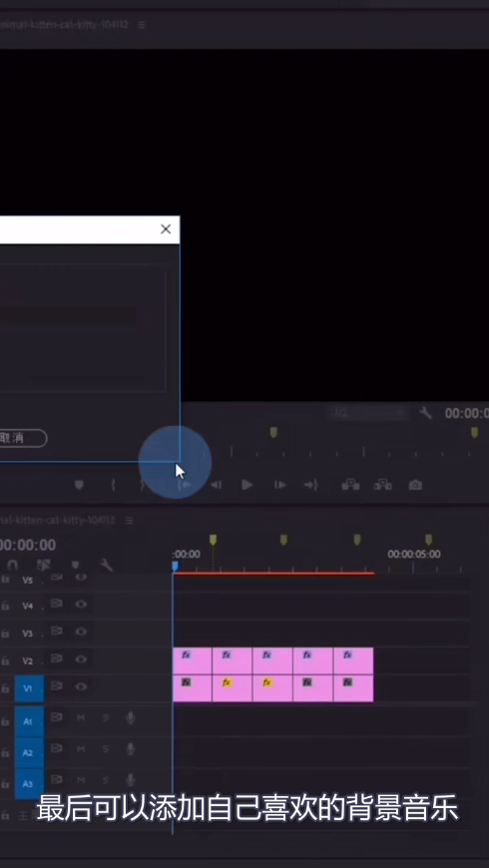Hide the V4 track with eye icon
This screenshot has width=489, height=868.
[82, 604]
